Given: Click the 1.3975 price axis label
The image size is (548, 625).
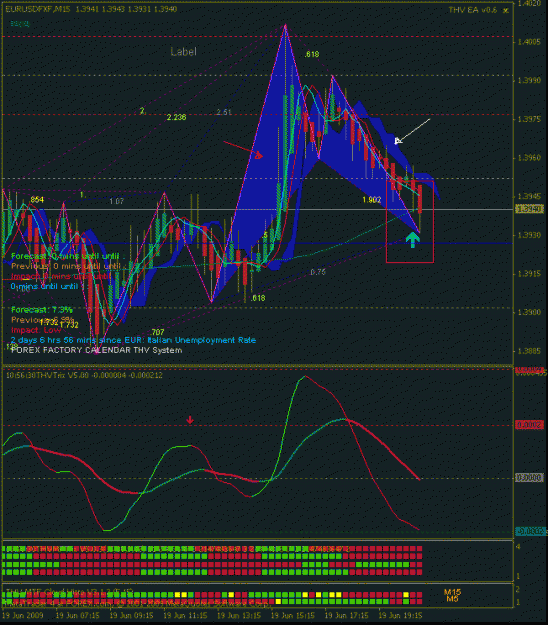Looking at the screenshot, I should click(x=529, y=119).
